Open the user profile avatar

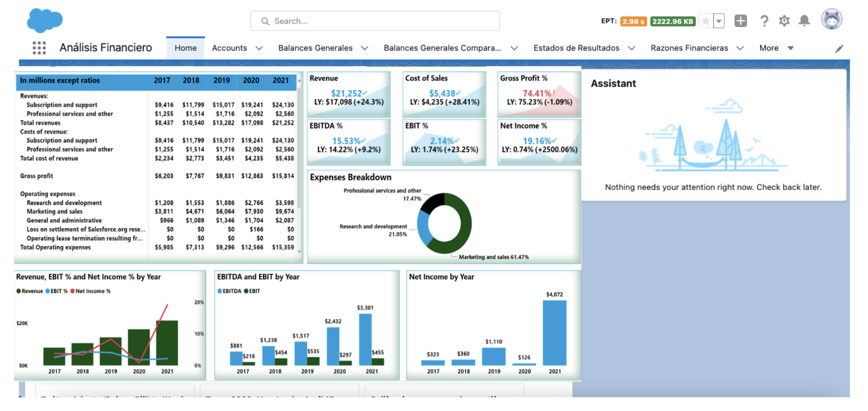coord(832,20)
